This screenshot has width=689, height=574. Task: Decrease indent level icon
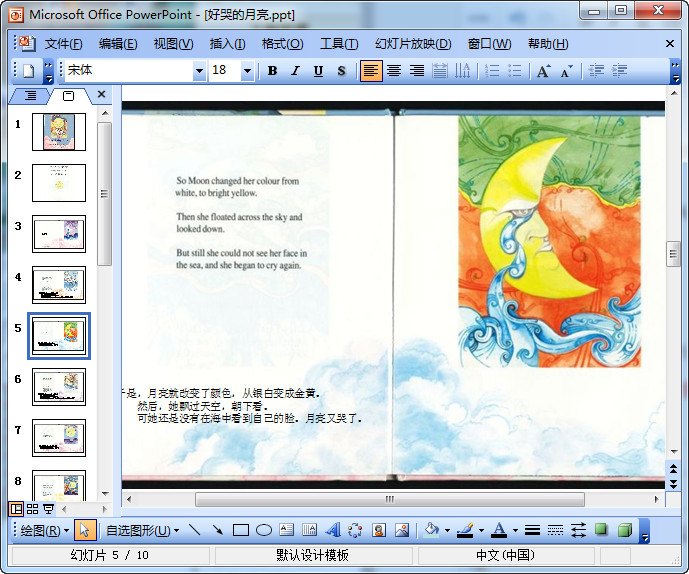[x=596, y=71]
